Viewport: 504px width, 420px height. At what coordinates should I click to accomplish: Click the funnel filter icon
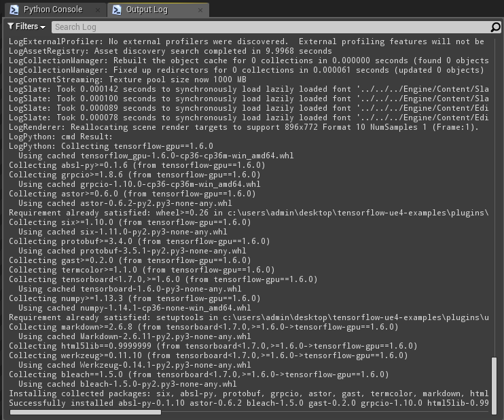[x=11, y=27]
